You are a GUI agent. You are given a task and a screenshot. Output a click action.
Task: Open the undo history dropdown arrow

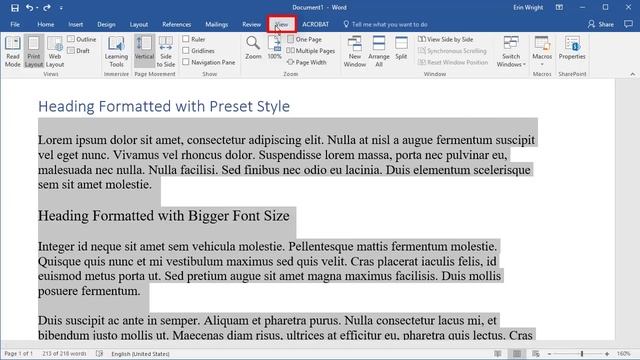point(37,8)
